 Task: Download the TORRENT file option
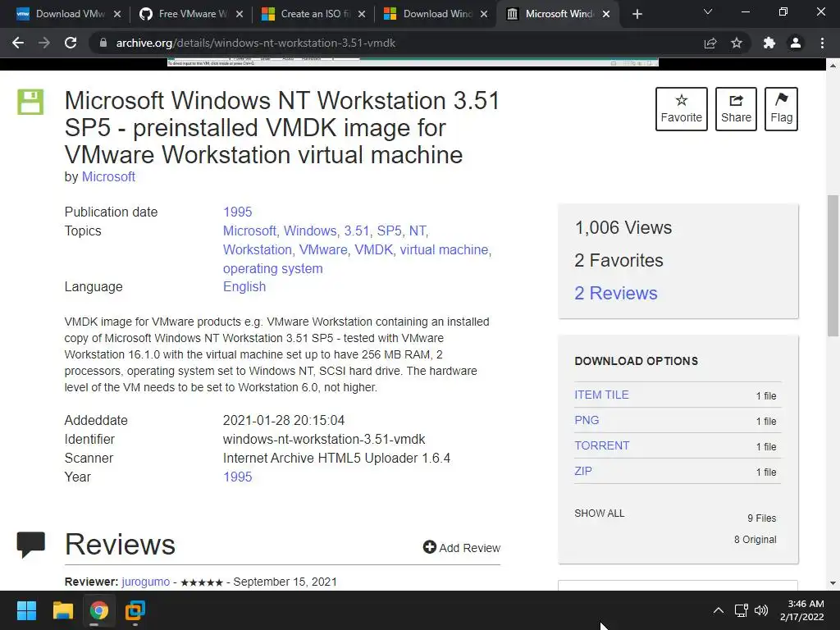click(x=601, y=445)
